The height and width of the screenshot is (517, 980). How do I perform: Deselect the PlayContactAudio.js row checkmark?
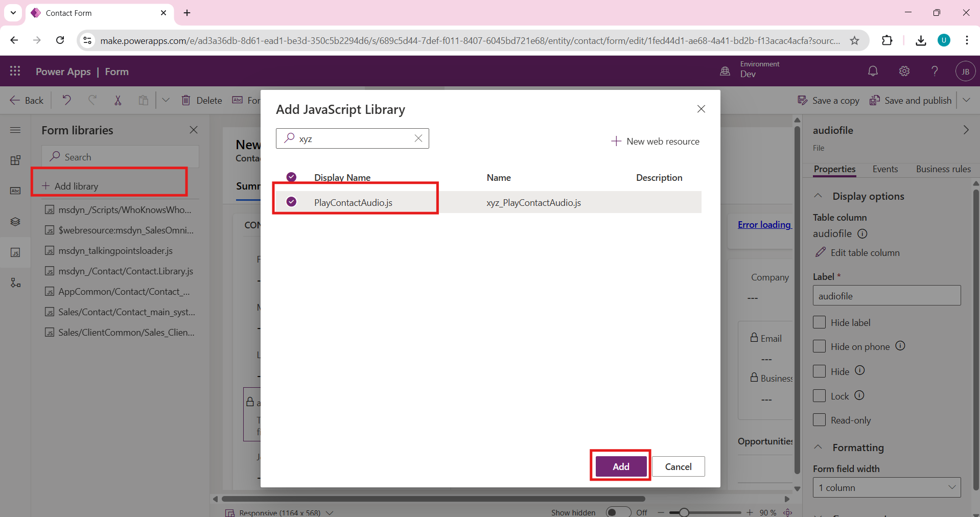[x=291, y=202]
